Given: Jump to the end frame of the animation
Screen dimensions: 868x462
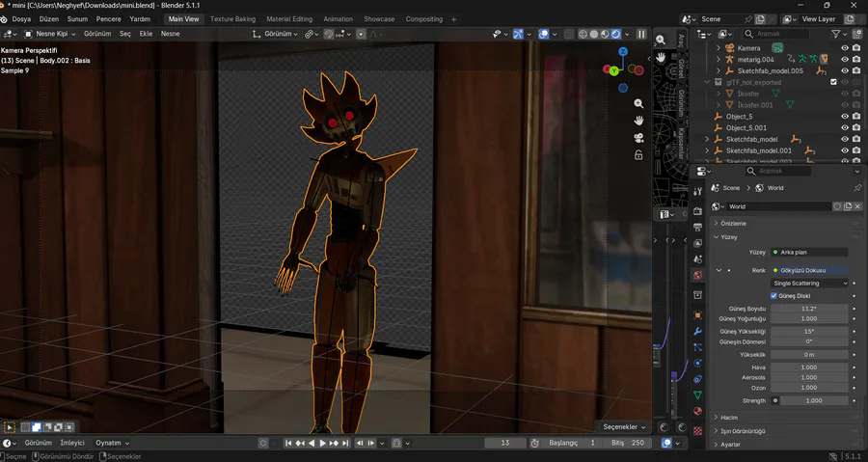Looking at the screenshot, I should pyautogui.click(x=345, y=443).
